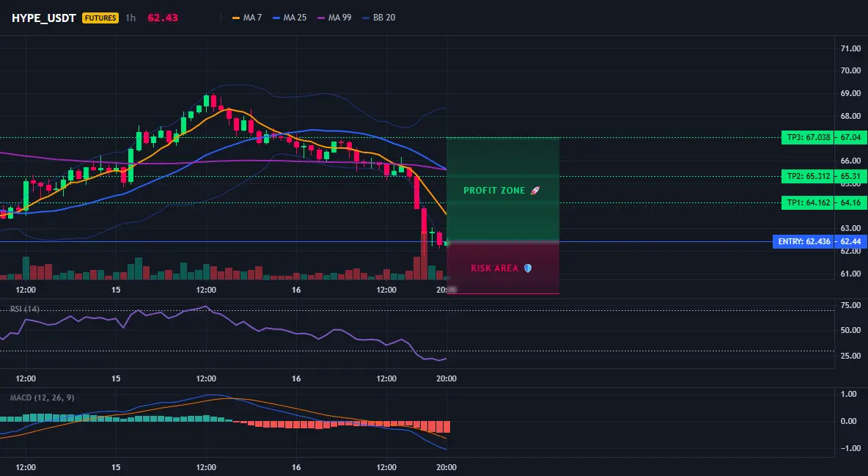Click the FUTURES badge
This screenshot has height=476, width=868.
[100, 18]
